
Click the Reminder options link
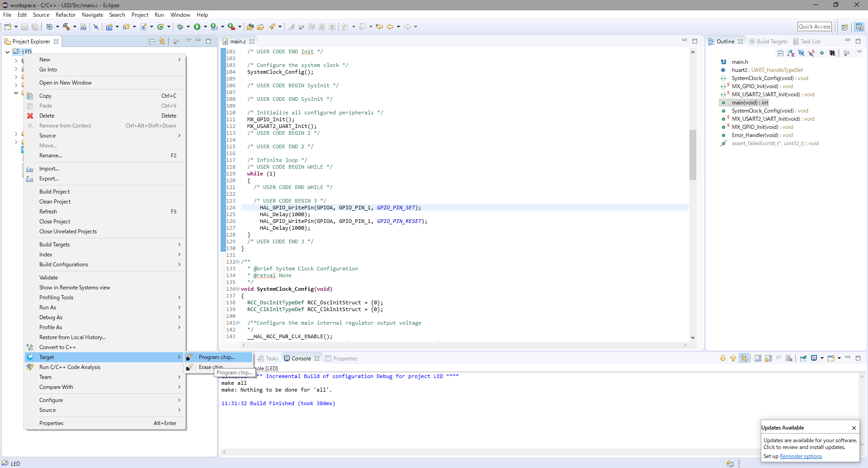[x=800, y=456]
